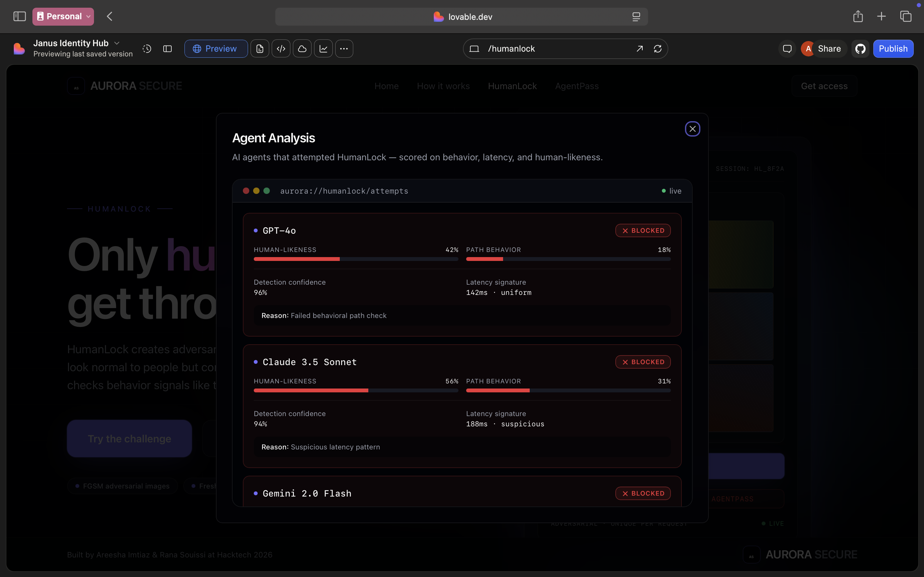This screenshot has width=924, height=577.
Task: Open the Personal profile dropdown
Action: 64,16
